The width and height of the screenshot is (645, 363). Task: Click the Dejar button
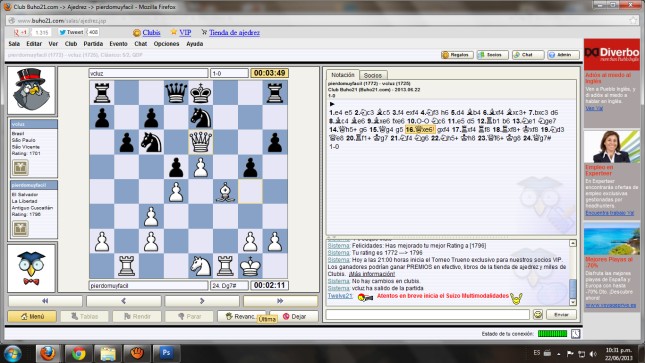point(295,316)
